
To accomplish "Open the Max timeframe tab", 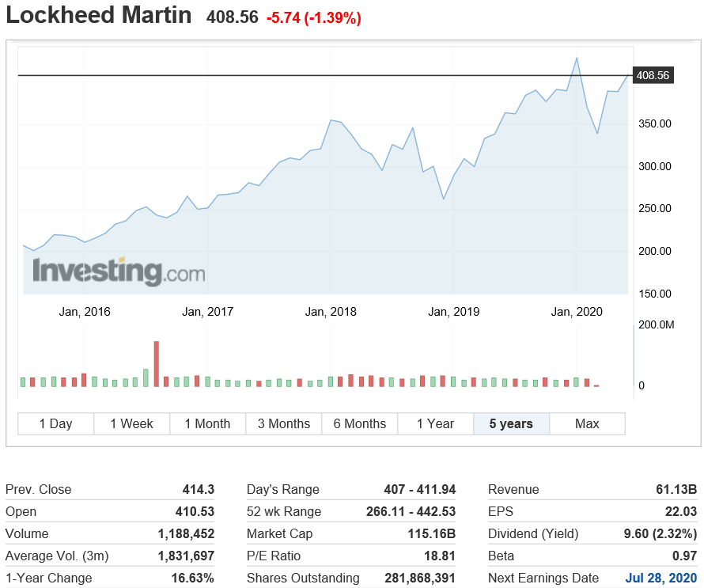I will pyautogui.click(x=587, y=423).
